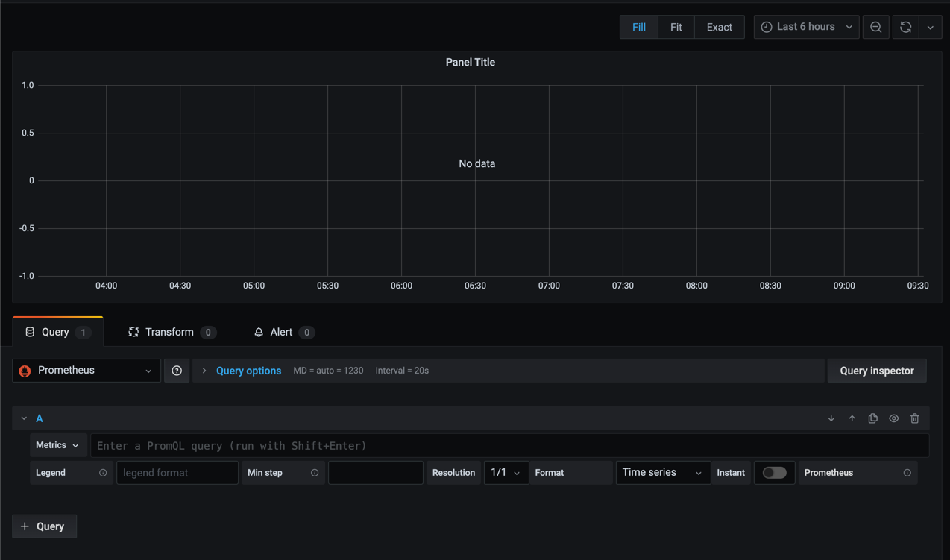Open the Metrics browser dropdown
The width and height of the screenshot is (950, 560).
(x=58, y=445)
